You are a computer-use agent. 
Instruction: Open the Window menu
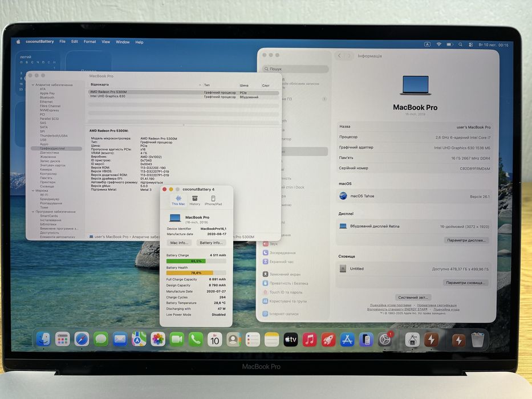pos(123,42)
